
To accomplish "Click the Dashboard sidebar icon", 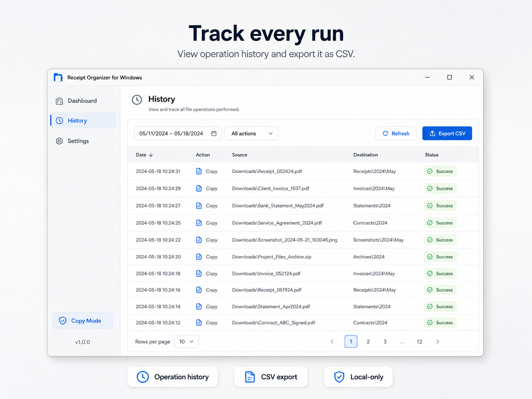I will coord(59,101).
